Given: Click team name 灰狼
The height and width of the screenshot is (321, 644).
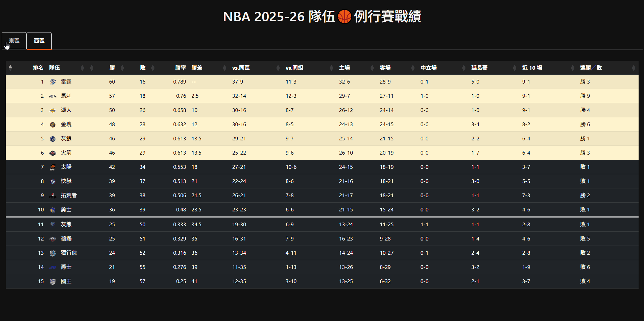Looking at the screenshot, I should [66, 138].
